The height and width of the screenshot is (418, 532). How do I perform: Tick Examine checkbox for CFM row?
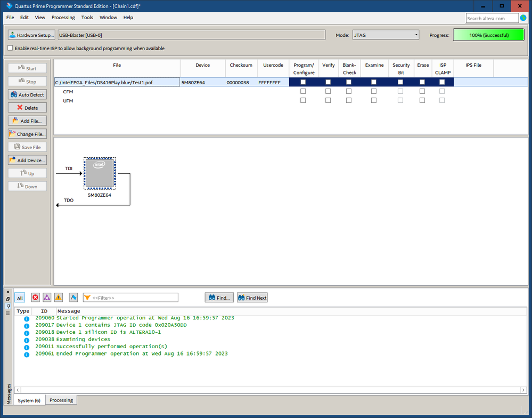(x=373, y=91)
